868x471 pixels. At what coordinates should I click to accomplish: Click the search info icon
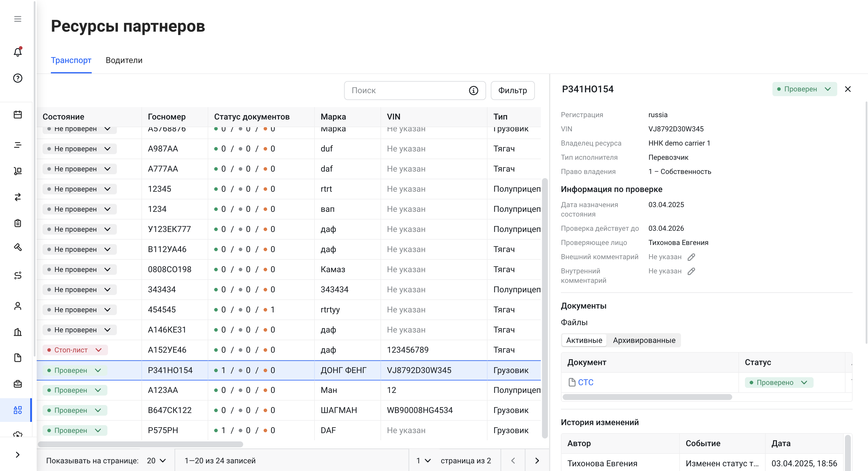click(473, 90)
